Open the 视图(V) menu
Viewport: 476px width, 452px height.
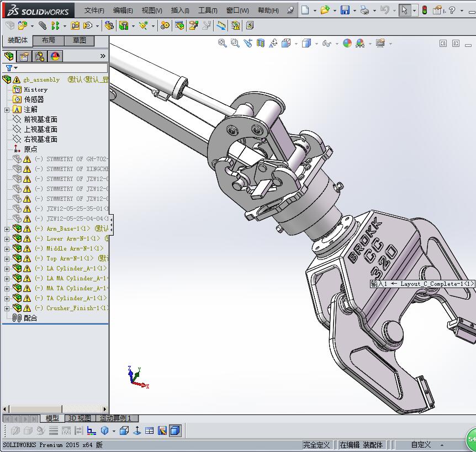[152, 10]
